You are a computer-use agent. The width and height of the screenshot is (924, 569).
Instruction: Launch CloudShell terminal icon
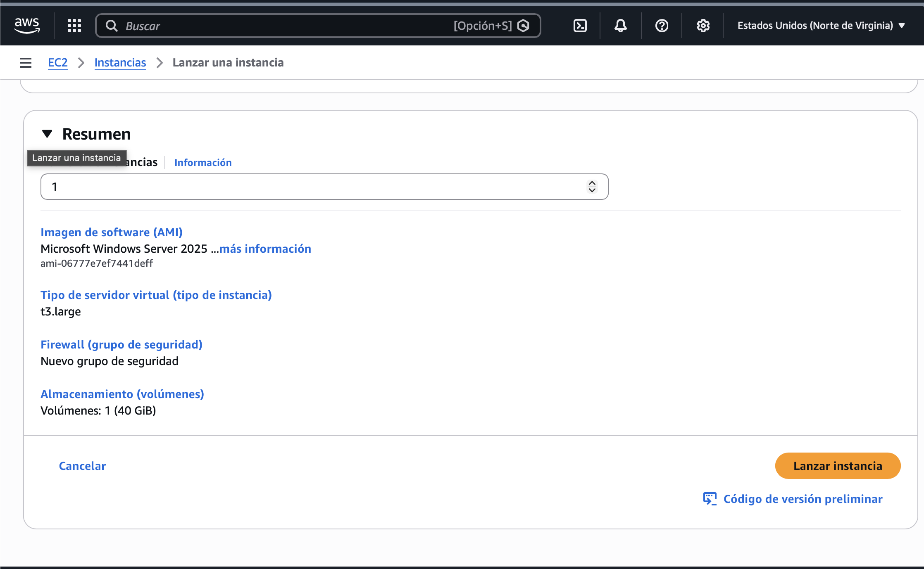coord(580,26)
